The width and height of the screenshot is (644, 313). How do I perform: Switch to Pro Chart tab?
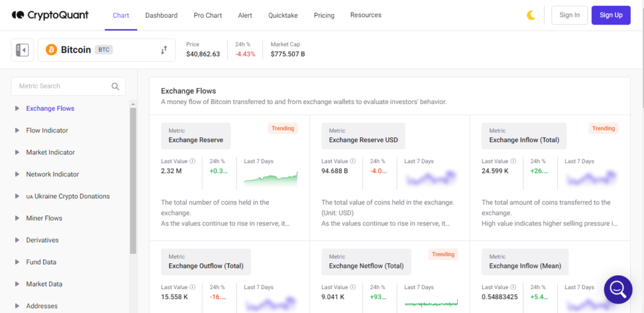click(x=208, y=15)
